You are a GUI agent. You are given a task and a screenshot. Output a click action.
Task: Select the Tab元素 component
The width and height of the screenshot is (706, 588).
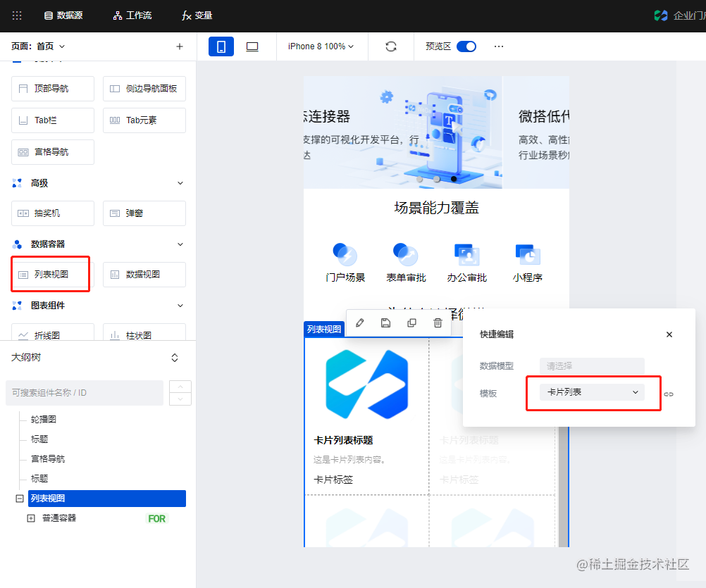pos(144,120)
